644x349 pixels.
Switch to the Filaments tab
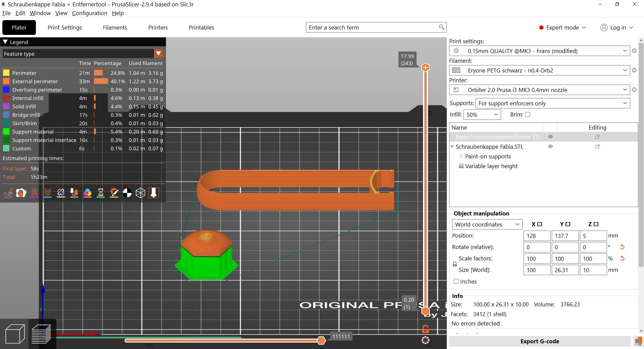point(115,28)
